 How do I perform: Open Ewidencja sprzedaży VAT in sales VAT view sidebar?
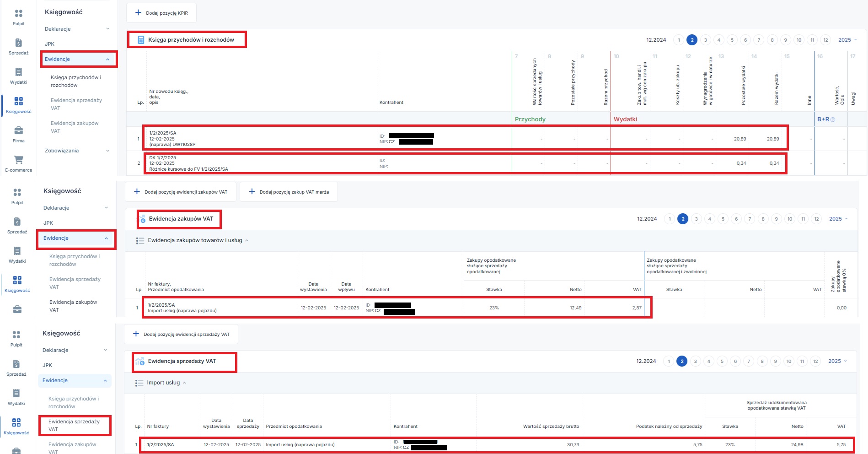tap(74, 425)
